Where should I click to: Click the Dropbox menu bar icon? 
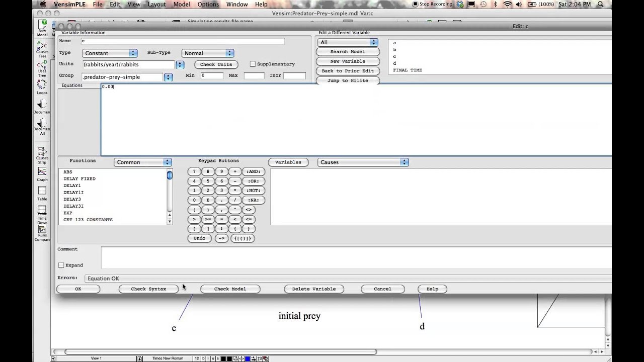(460, 5)
